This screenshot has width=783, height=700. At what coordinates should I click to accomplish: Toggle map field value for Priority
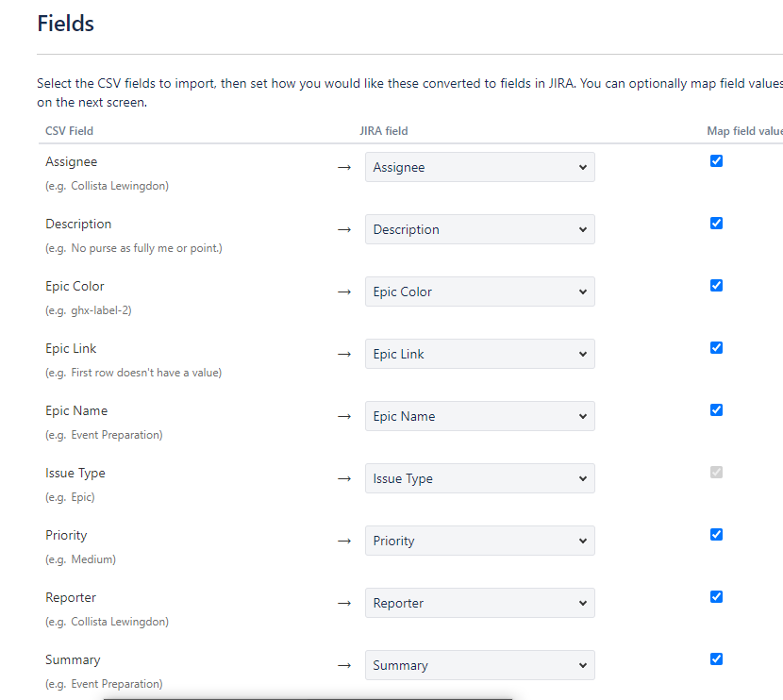[716, 534]
